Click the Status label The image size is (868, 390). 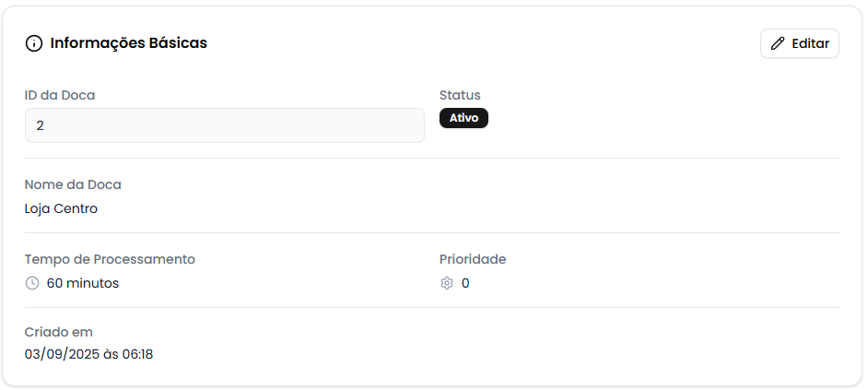tap(460, 95)
